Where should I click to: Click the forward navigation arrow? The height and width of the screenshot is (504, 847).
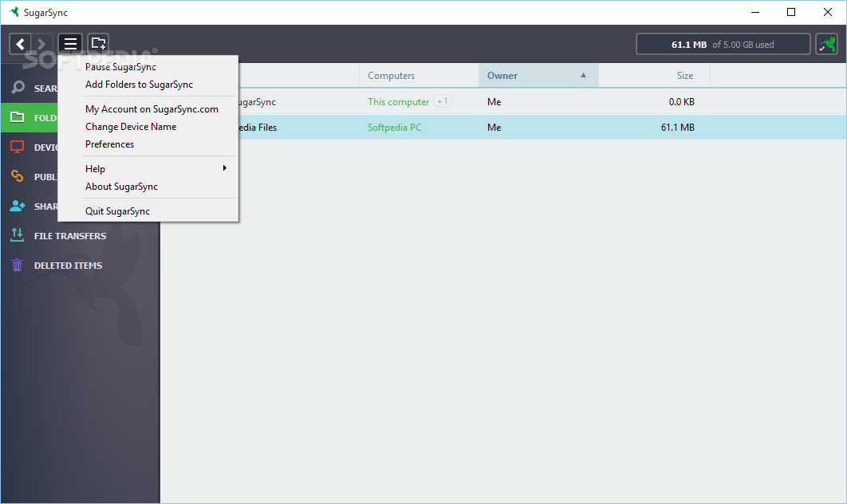pos(41,44)
